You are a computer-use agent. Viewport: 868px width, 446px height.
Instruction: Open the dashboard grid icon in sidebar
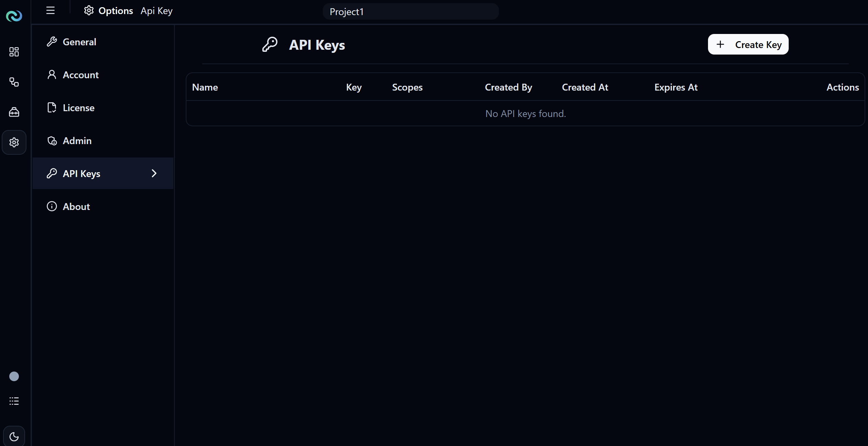pyautogui.click(x=14, y=52)
